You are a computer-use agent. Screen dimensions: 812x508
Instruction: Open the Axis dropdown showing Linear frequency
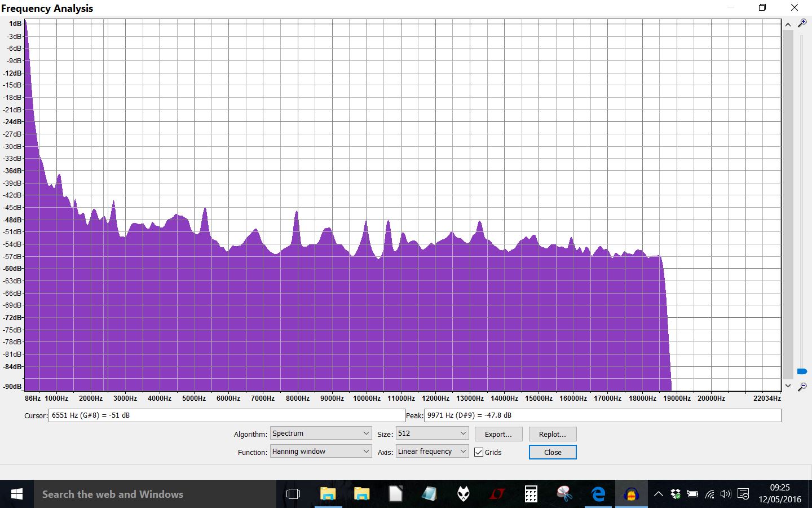[x=432, y=452]
